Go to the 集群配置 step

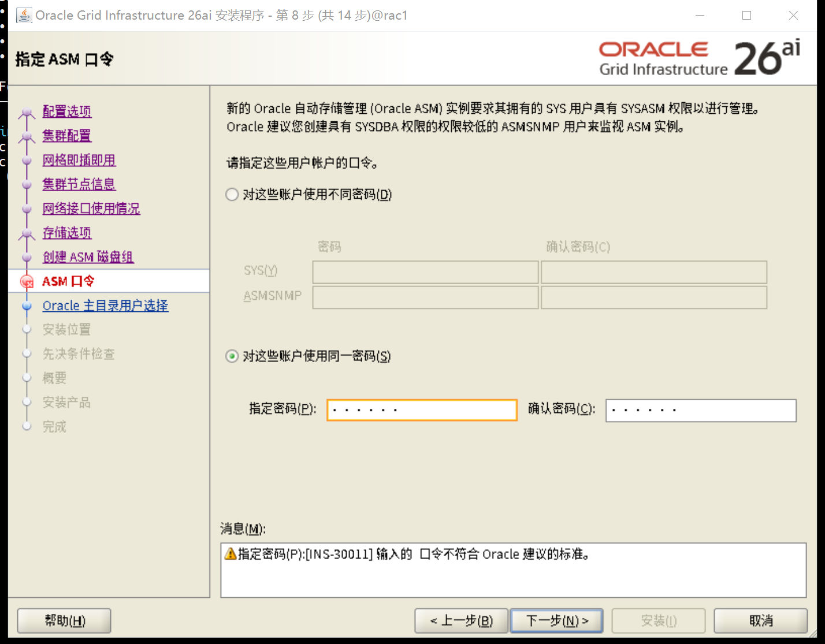pos(67,136)
